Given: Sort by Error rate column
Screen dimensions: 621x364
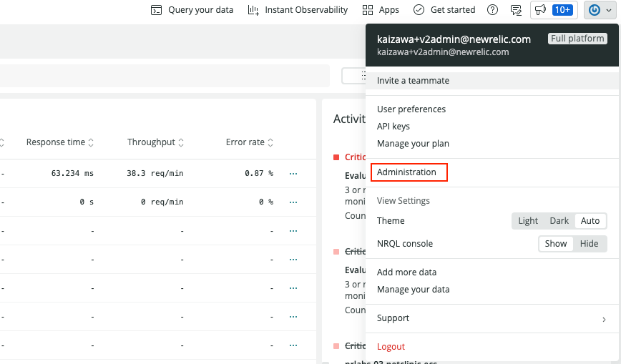Looking at the screenshot, I should click(250, 142).
